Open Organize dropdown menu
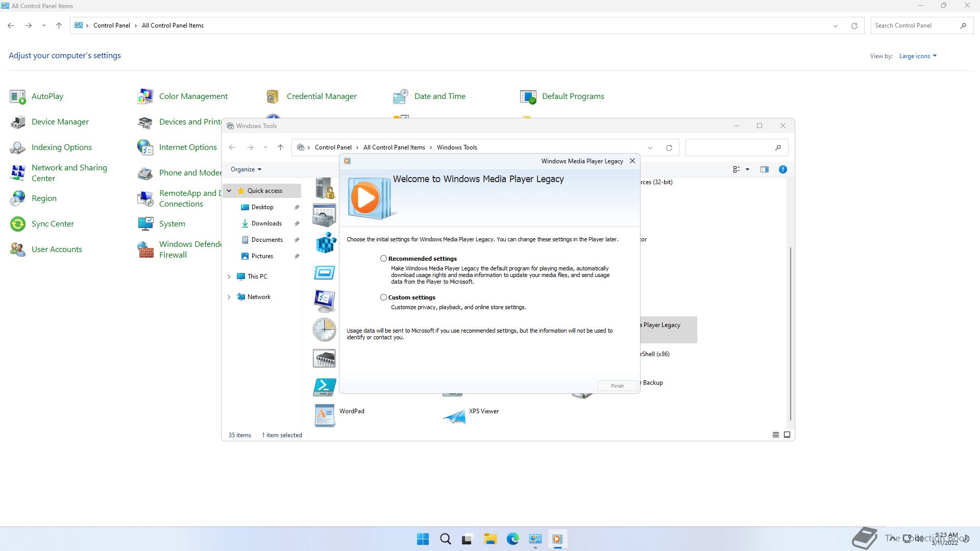The width and height of the screenshot is (980, 551). click(246, 169)
